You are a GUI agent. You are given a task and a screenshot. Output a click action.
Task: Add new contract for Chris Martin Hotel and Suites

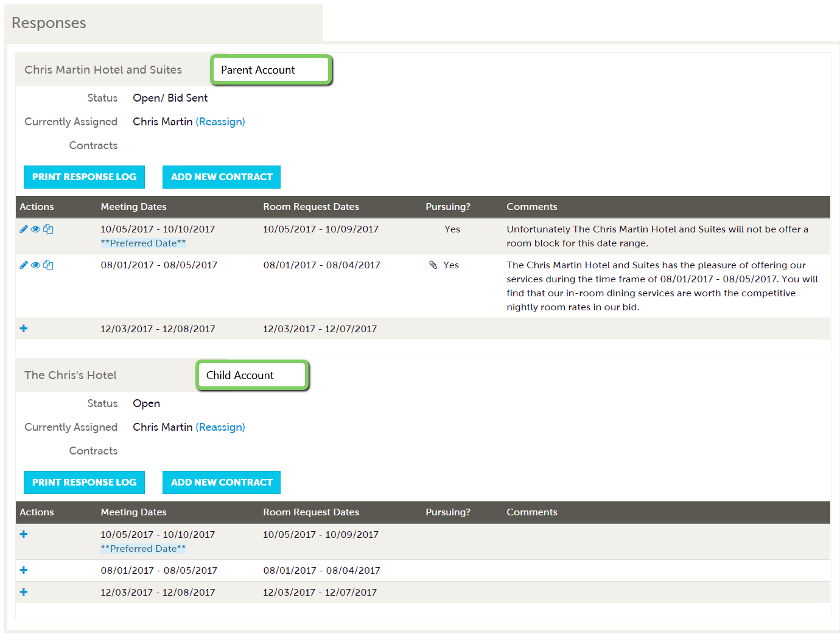tap(222, 177)
